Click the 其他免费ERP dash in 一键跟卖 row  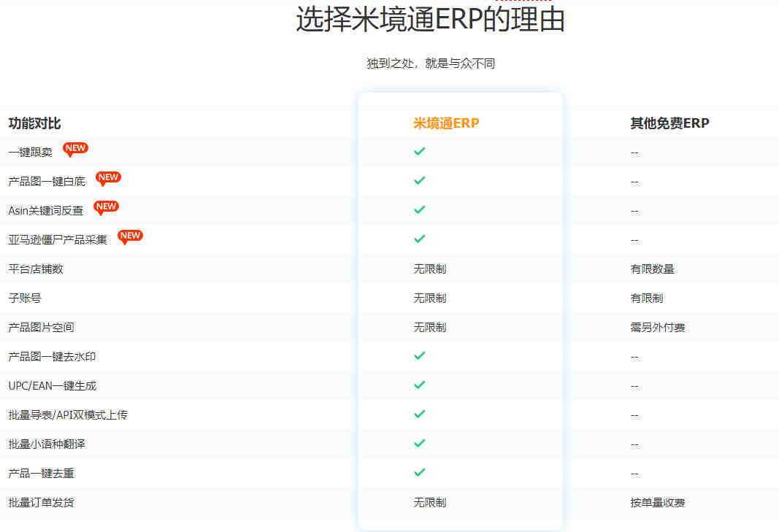[x=634, y=153]
